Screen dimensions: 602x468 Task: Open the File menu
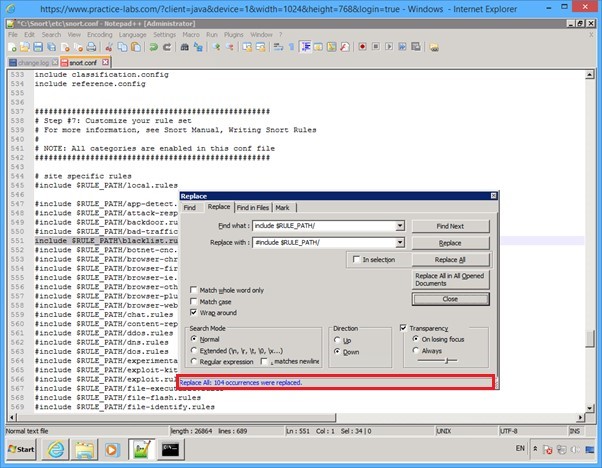[13, 35]
